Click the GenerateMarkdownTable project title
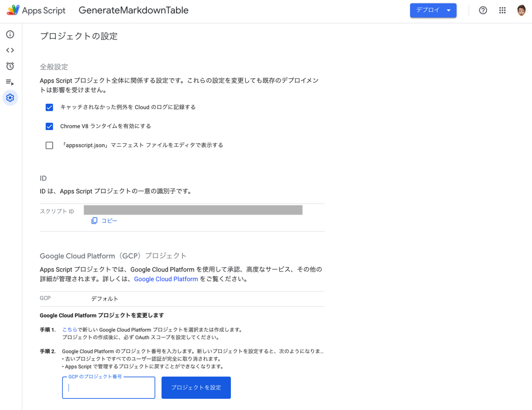 tap(134, 10)
